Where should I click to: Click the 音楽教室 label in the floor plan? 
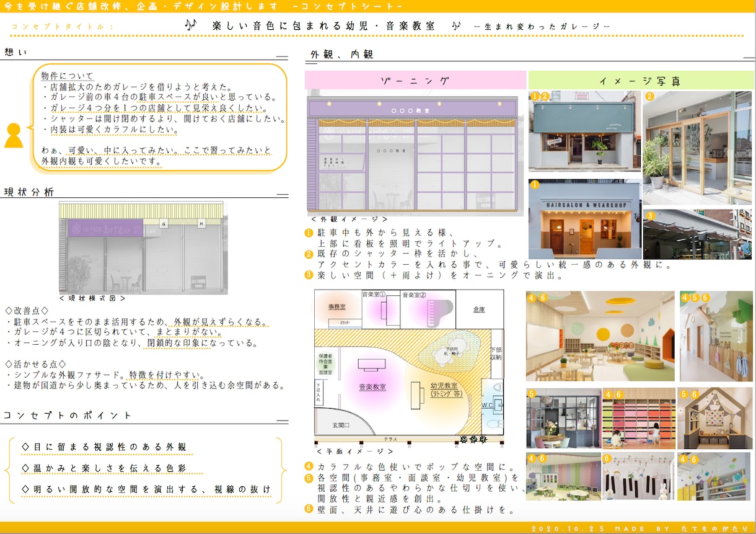tap(372, 386)
